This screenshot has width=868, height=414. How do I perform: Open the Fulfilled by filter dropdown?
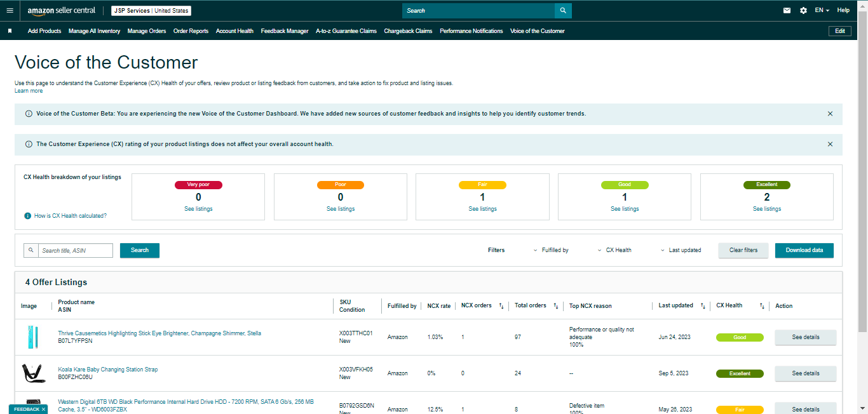pyautogui.click(x=551, y=250)
